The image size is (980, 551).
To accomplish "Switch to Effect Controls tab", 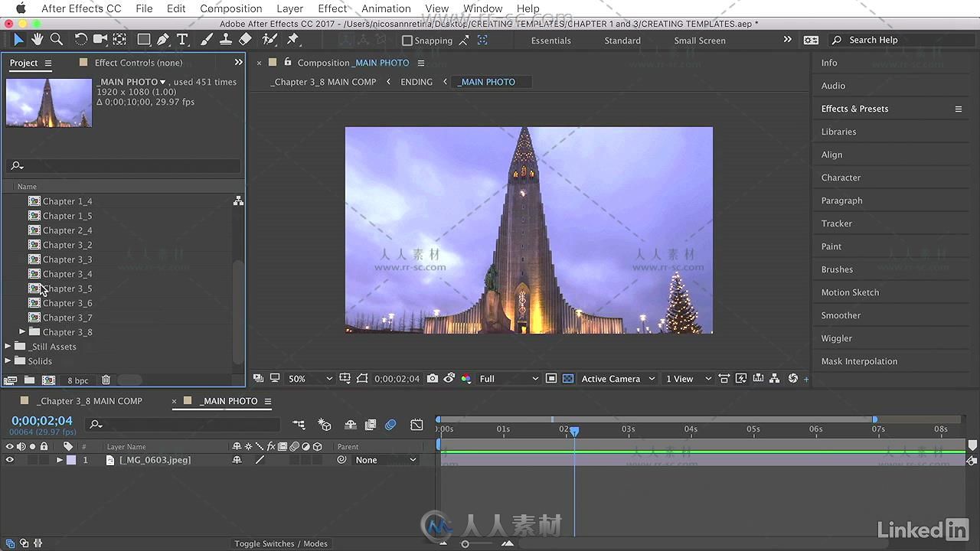I will [139, 63].
